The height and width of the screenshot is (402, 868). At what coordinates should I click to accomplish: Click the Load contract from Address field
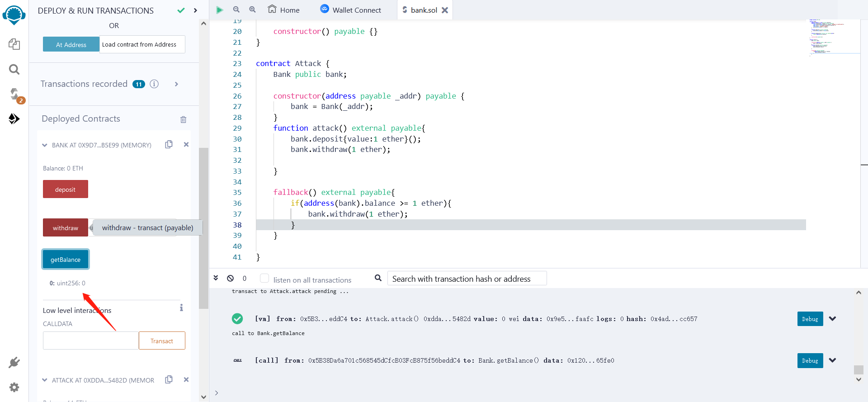click(142, 44)
